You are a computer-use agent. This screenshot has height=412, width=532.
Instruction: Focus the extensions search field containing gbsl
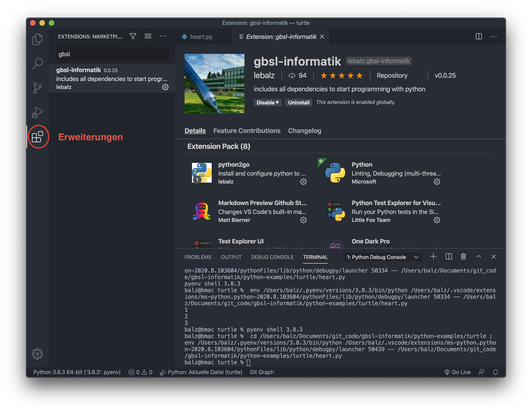click(113, 54)
